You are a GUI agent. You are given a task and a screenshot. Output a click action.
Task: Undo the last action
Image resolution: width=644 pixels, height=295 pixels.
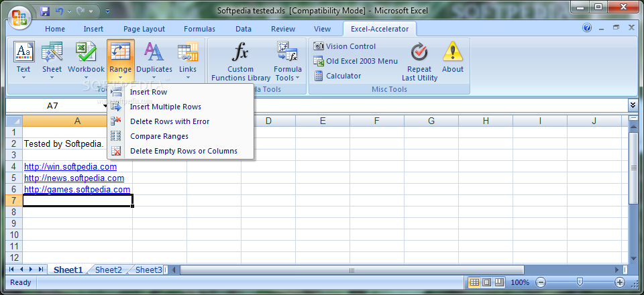pos(59,11)
